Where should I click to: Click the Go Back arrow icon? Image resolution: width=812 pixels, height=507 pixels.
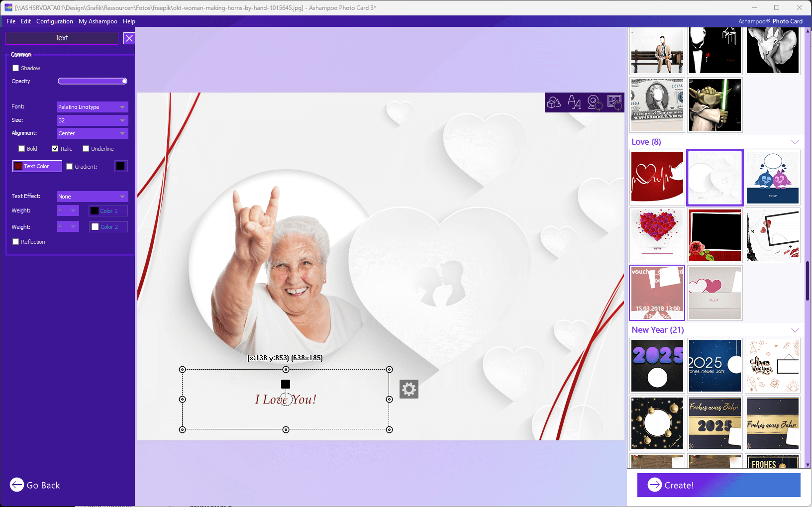pos(16,485)
